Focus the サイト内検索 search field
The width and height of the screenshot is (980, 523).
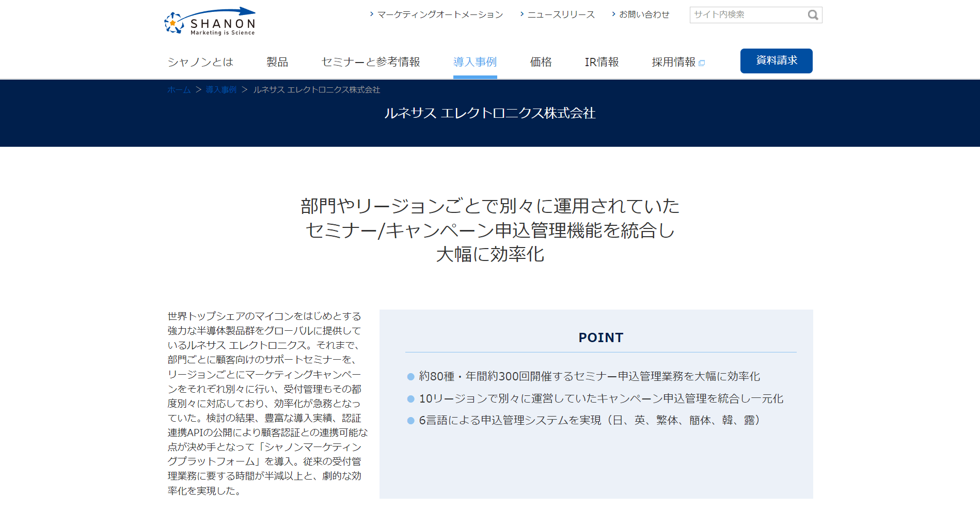(748, 15)
